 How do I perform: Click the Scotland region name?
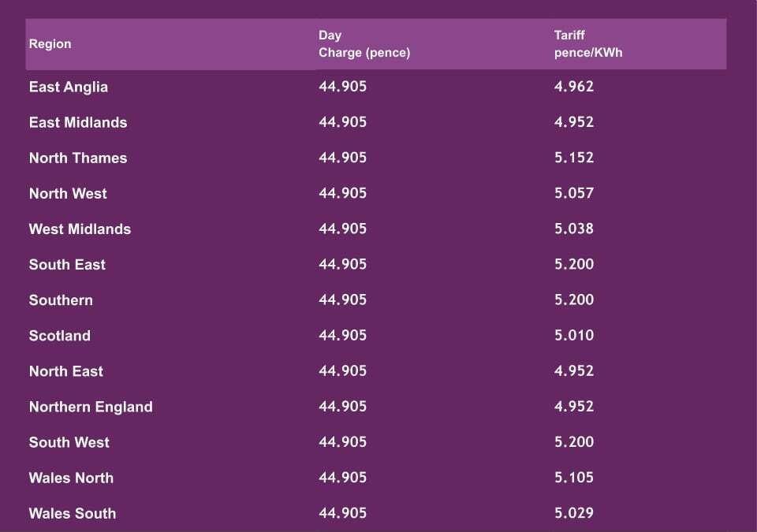(x=60, y=335)
